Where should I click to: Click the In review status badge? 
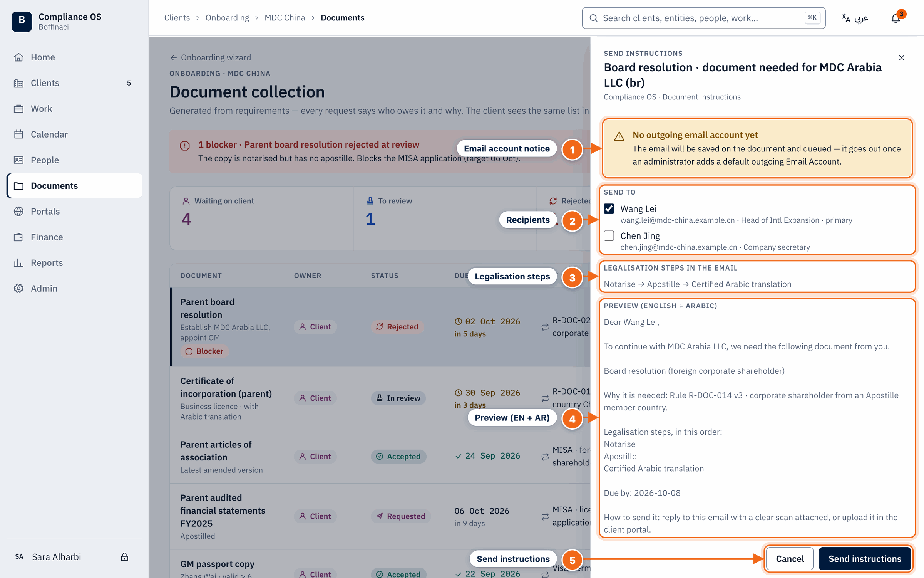(398, 398)
